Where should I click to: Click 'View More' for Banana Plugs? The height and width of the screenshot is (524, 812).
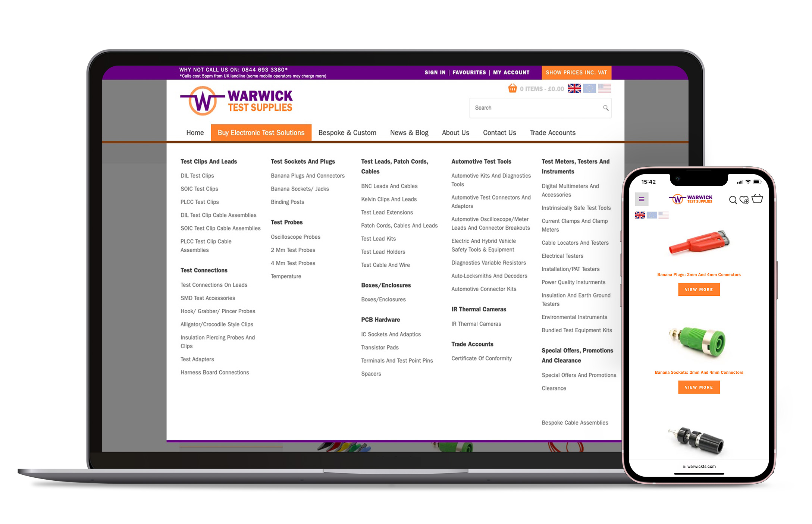699,289
